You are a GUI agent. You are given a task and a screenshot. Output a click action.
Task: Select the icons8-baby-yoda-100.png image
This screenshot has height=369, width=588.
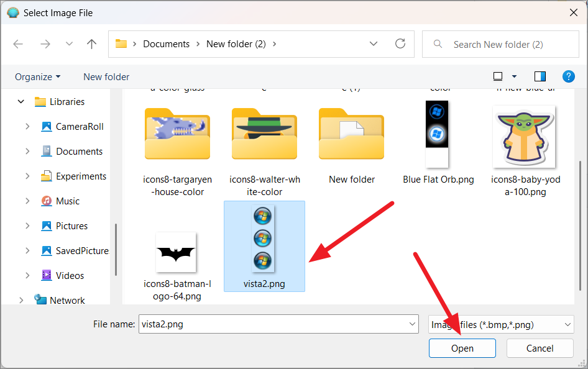tap(523, 137)
